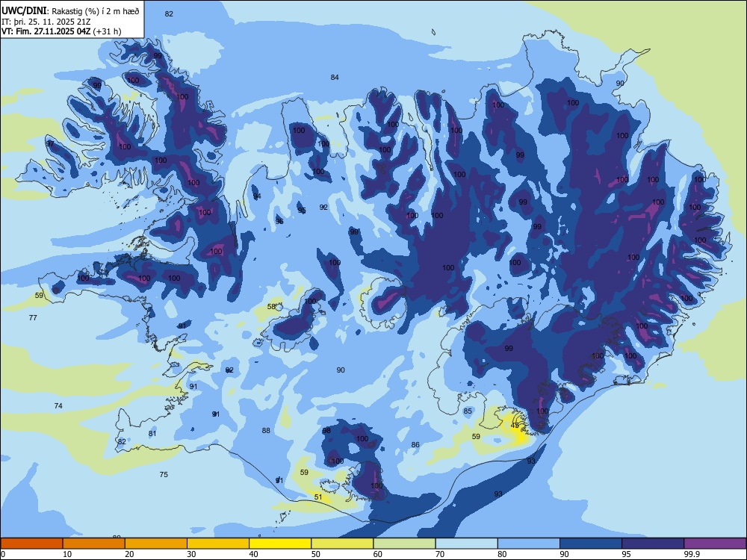Click the legend tick label '99.9'
The width and height of the screenshot is (747, 560).
click(x=691, y=554)
